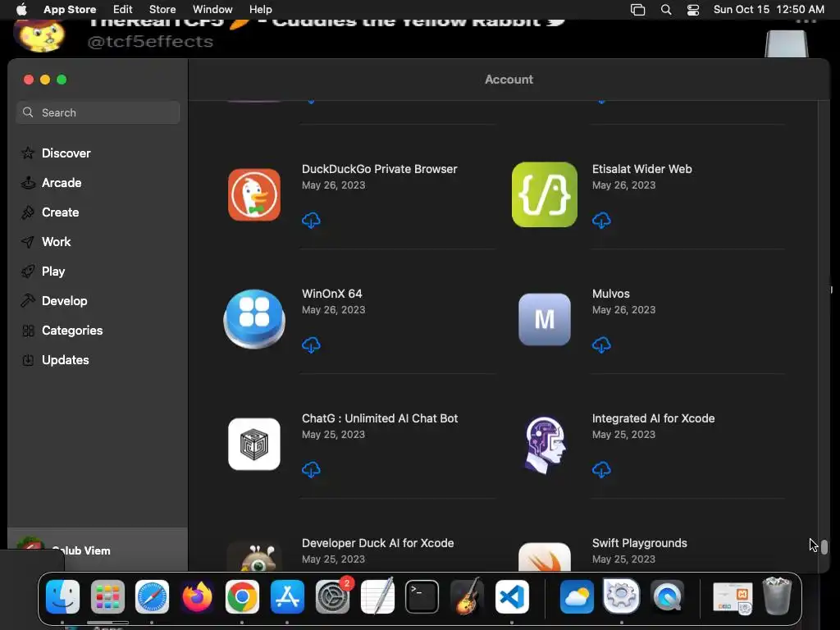Open Finder from the Dock
Viewport: 840px width, 630px height.
(62, 596)
